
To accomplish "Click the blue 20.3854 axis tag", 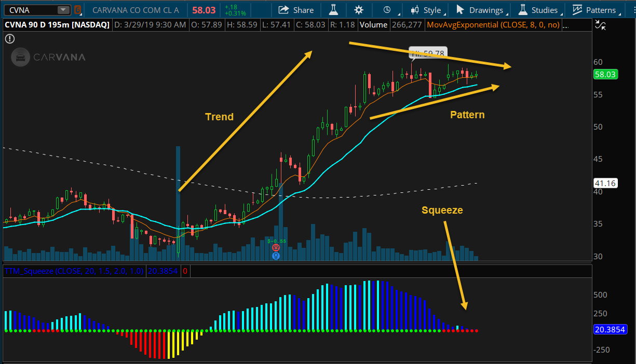I will (610, 330).
